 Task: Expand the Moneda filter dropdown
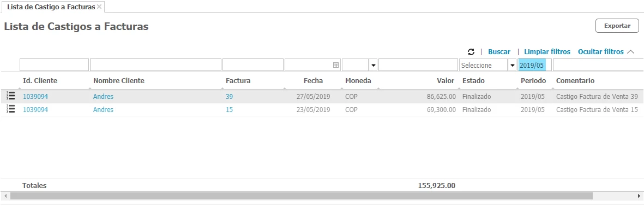click(374, 65)
